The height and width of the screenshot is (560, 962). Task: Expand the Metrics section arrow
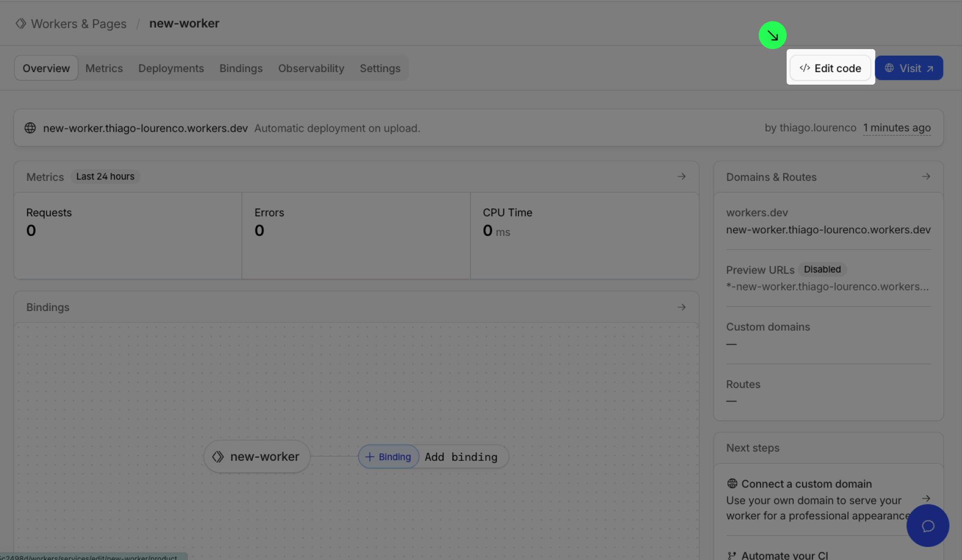[x=681, y=176]
